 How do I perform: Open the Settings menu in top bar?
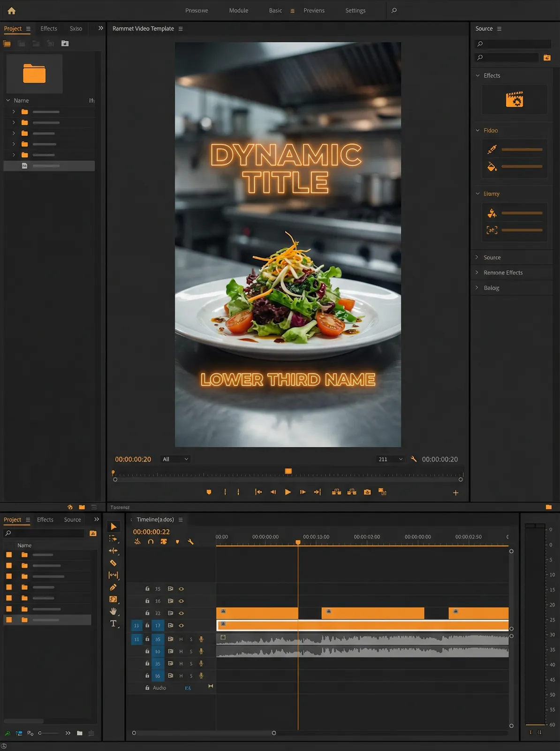click(x=355, y=10)
